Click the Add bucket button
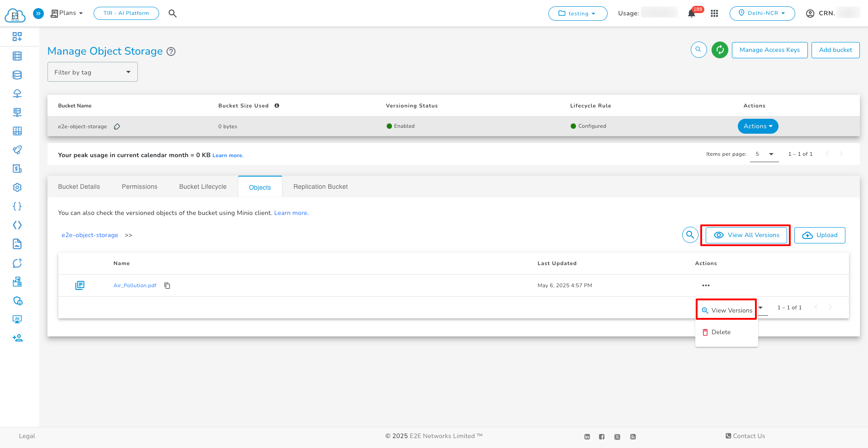 [x=835, y=50]
